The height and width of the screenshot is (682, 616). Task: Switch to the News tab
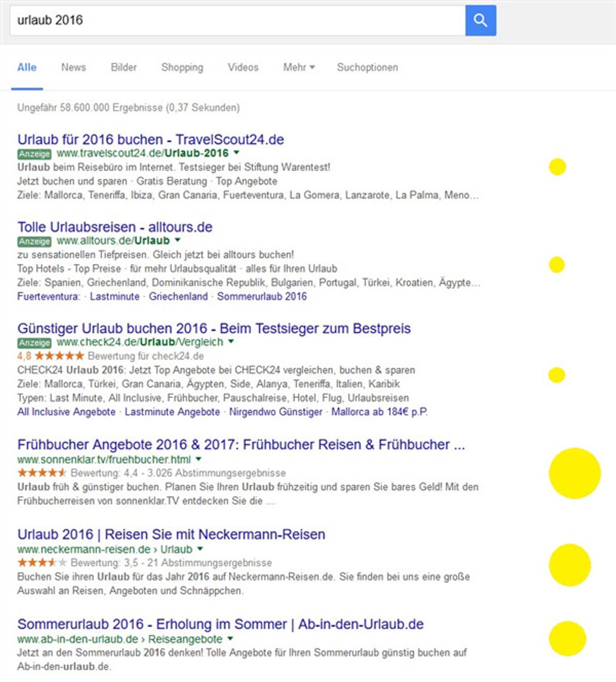pyautogui.click(x=73, y=67)
